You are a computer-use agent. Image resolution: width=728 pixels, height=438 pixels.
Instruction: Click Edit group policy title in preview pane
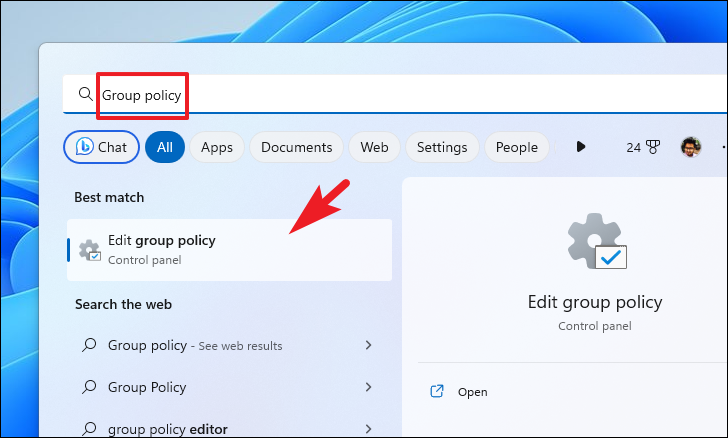click(x=595, y=302)
